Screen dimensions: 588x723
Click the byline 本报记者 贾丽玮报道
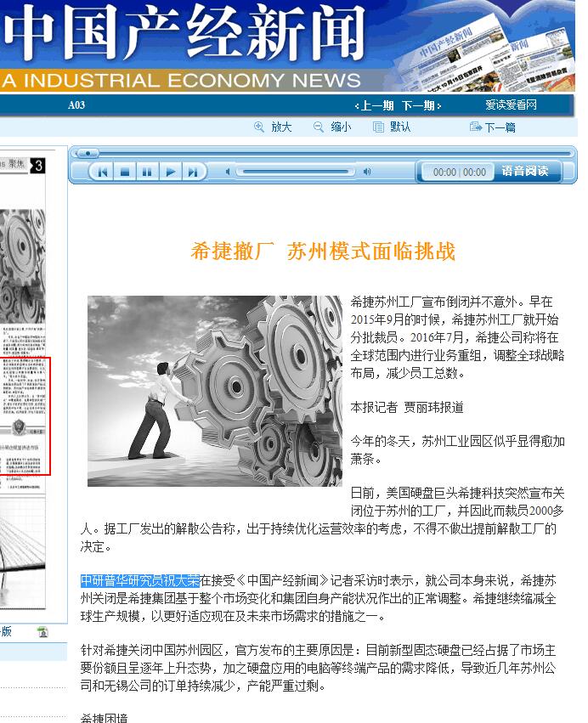(x=407, y=407)
